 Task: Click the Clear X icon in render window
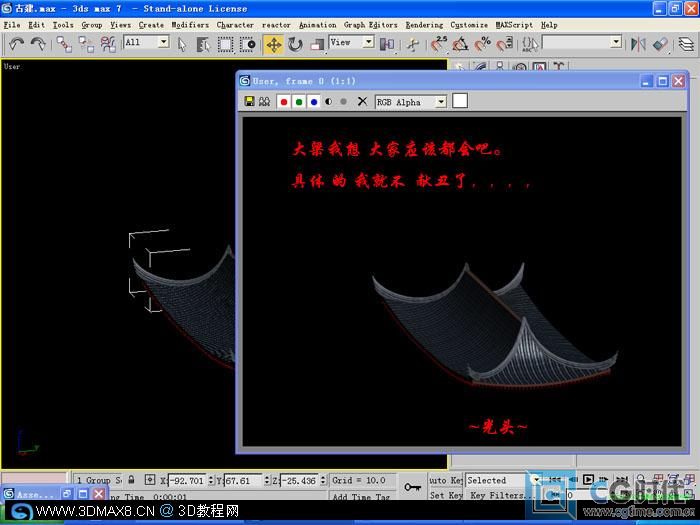pos(362,102)
